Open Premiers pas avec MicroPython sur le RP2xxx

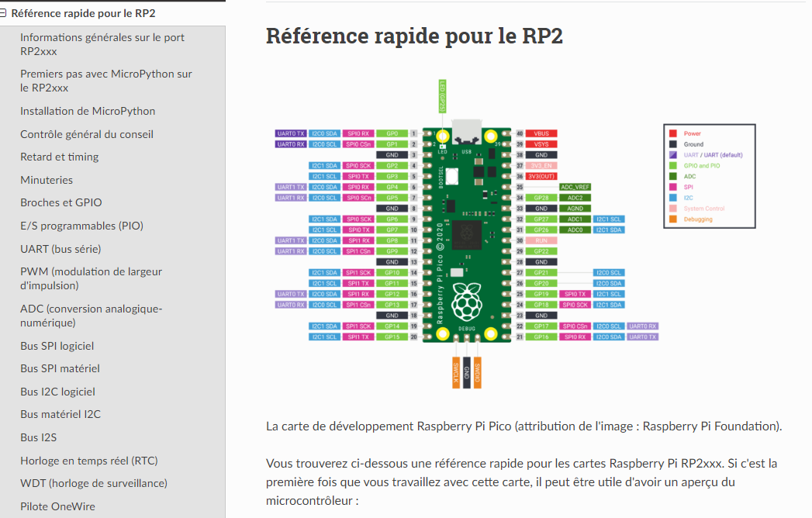click(105, 81)
